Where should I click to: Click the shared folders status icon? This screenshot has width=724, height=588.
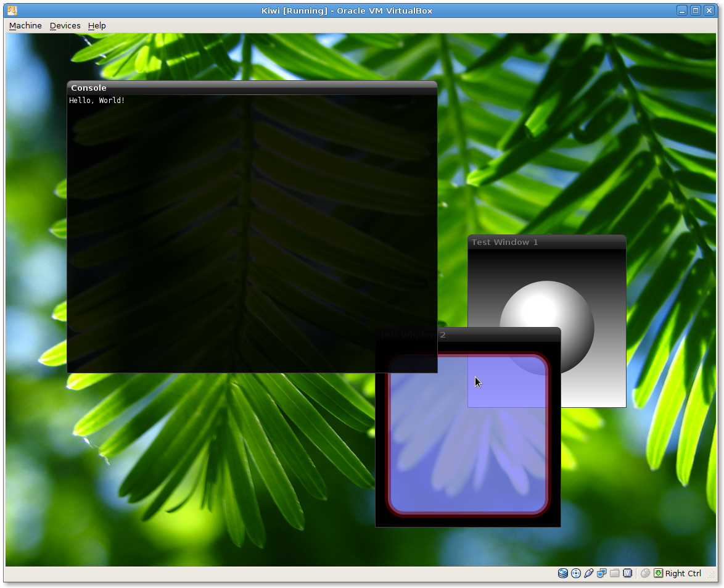pyautogui.click(x=615, y=573)
